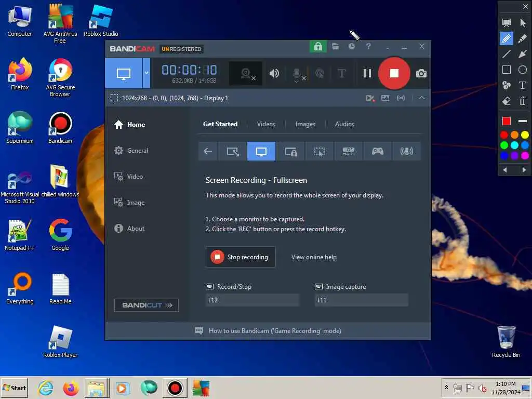The image size is (532, 399).
Task: Open the View online help link
Action: [314, 257]
